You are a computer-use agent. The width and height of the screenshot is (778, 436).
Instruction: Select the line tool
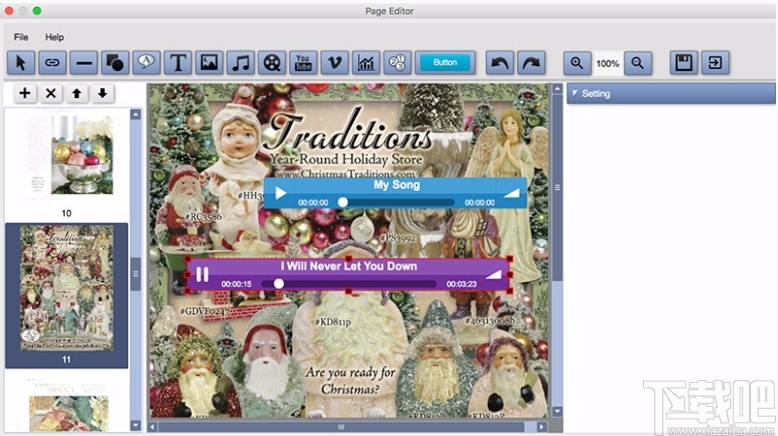coord(83,63)
